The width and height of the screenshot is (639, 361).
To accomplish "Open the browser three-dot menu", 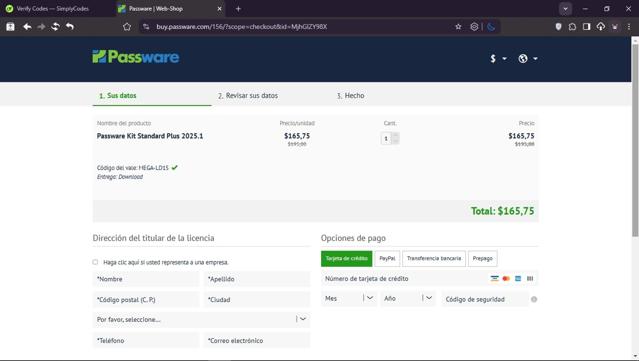I will (x=629, y=26).
